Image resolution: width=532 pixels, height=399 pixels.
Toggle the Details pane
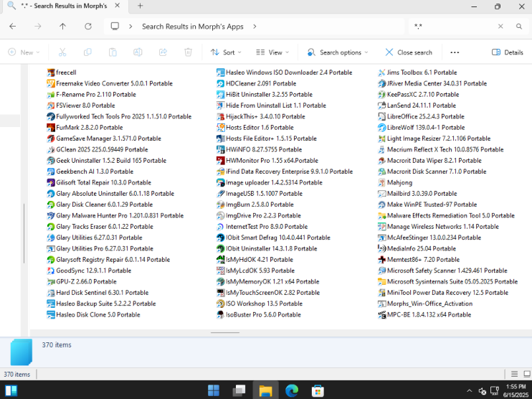(508, 52)
